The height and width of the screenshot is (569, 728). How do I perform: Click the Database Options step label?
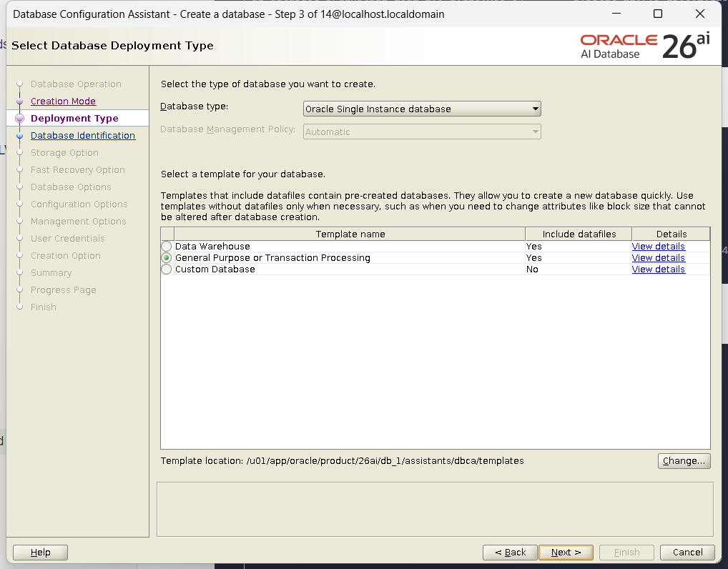pyautogui.click(x=71, y=187)
